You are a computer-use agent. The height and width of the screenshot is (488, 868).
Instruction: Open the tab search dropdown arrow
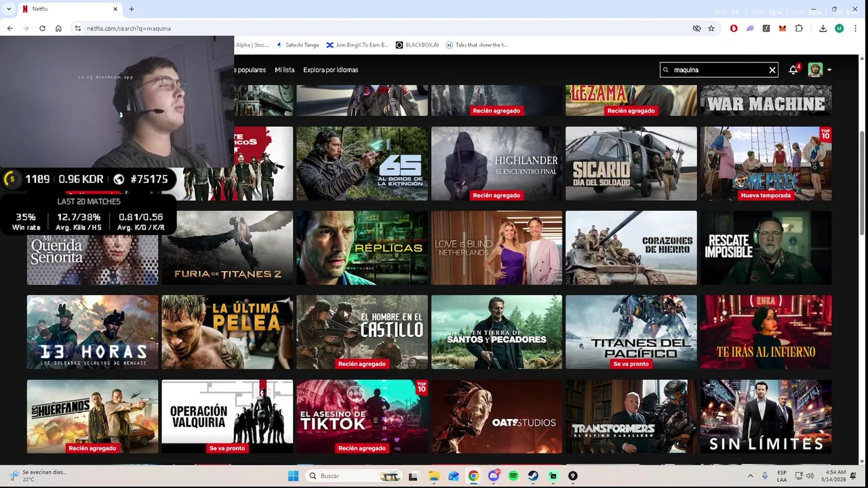point(9,9)
